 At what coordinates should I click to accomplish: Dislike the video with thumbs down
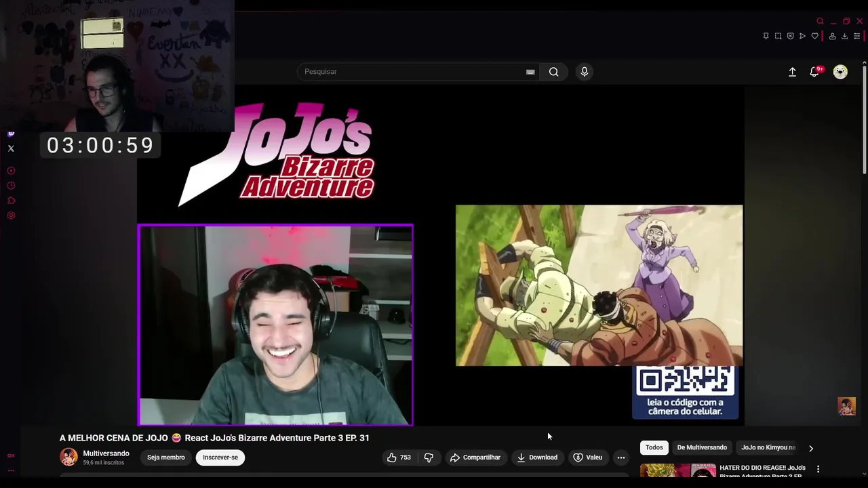click(x=429, y=457)
